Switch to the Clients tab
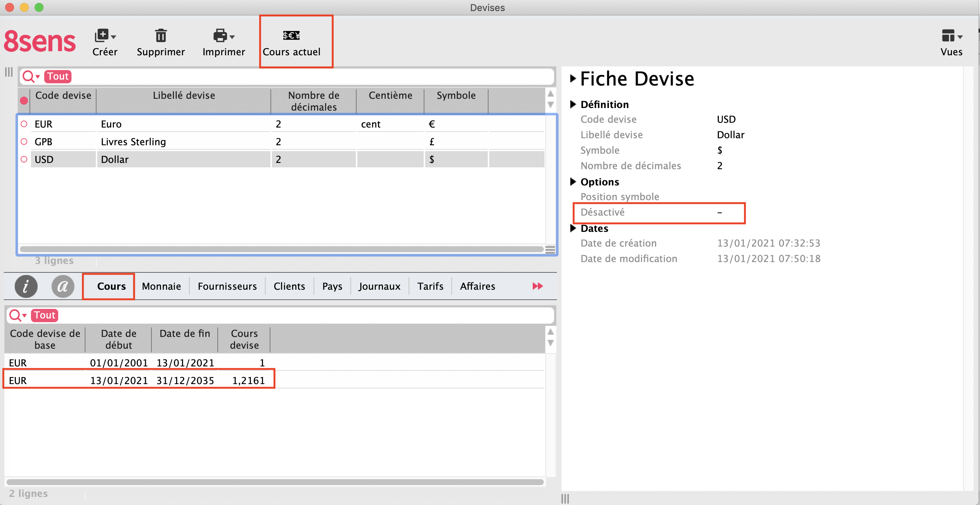Image resolution: width=980 pixels, height=505 pixels. (289, 286)
